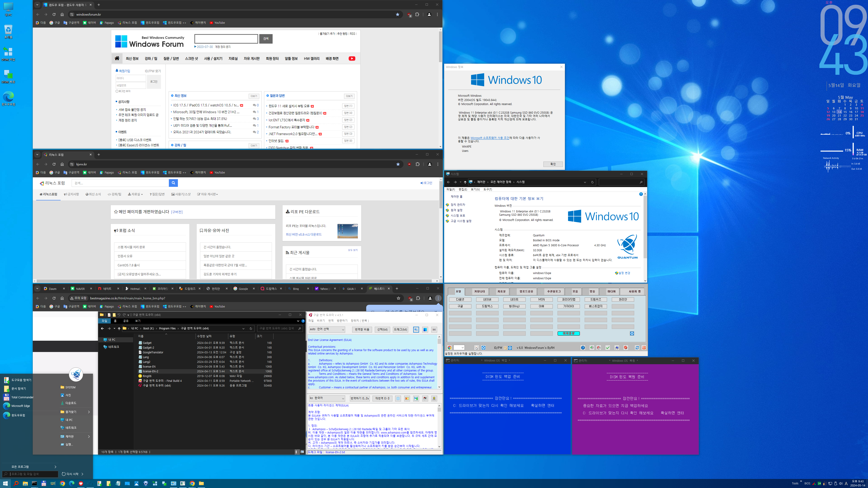The height and width of the screenshot is (488, 868).
Task: Open the command prompt icon on taskbar
Action: click(x=34, y=483)
